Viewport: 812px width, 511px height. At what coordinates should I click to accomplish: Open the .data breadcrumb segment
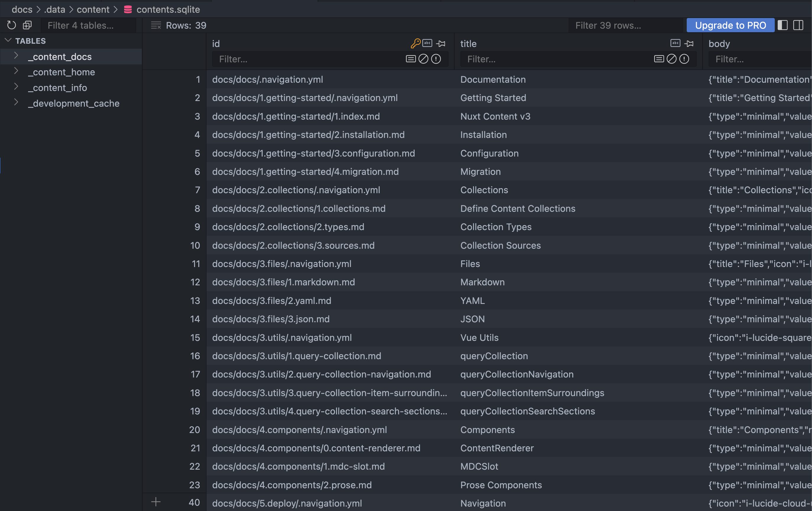(x=54, y=9)
